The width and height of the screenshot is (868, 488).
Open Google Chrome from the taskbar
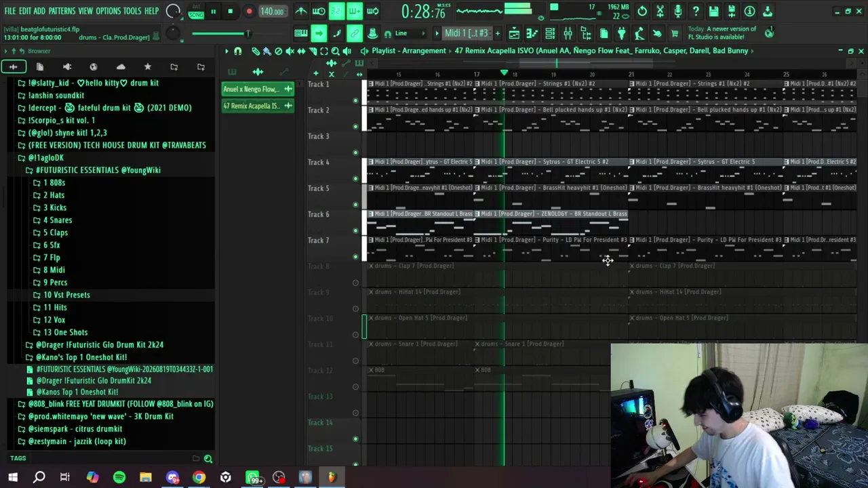(199, 477)
